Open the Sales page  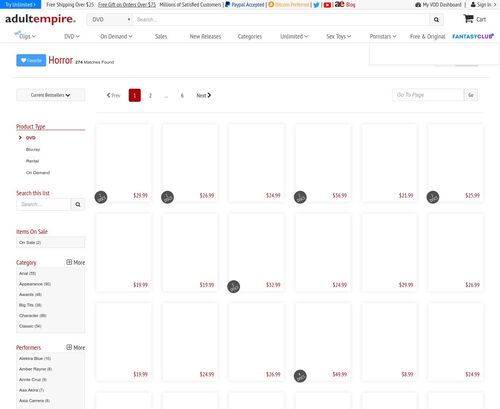[x=161, y=36]
